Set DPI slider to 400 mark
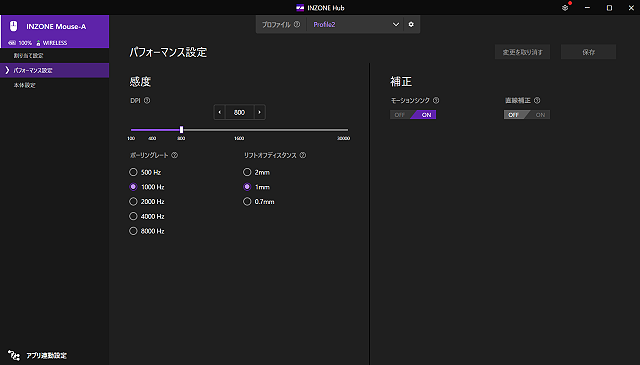Viewport: 640px width, 365px height. click(x=152, y=130)
